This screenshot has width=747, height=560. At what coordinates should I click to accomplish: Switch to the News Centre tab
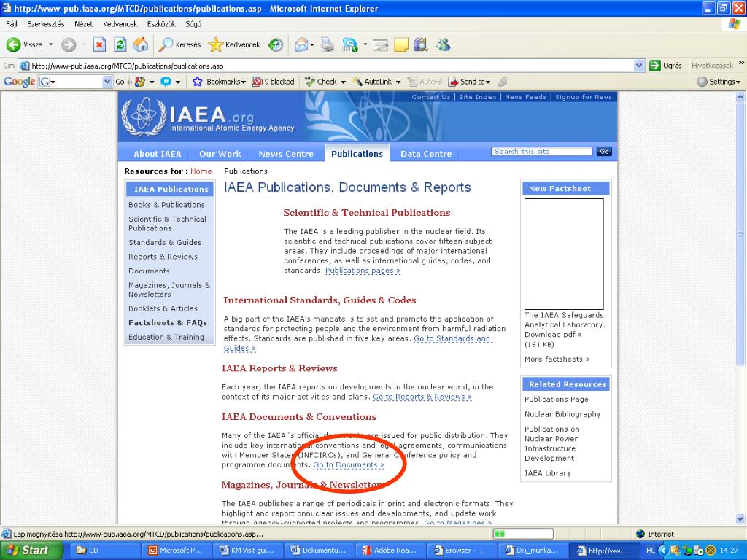click(x=286, y=154)
